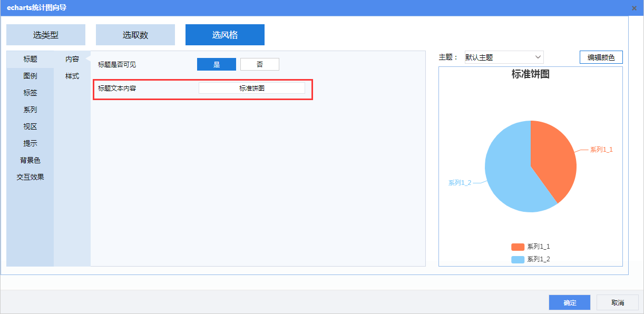Viewport: 644px width, 314px height.
Task: Open the 图例 settings category
Action: point(30,76)
